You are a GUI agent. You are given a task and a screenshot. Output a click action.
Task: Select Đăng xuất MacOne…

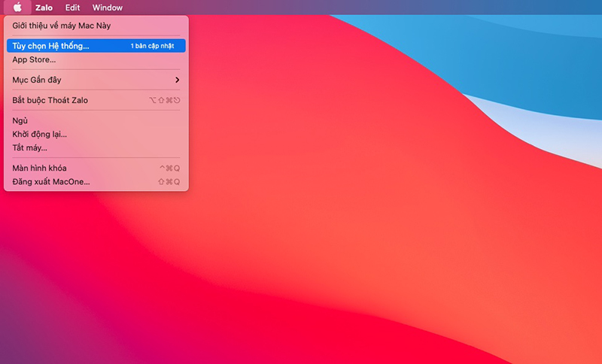pyautogui.click(x=96, y=182)
